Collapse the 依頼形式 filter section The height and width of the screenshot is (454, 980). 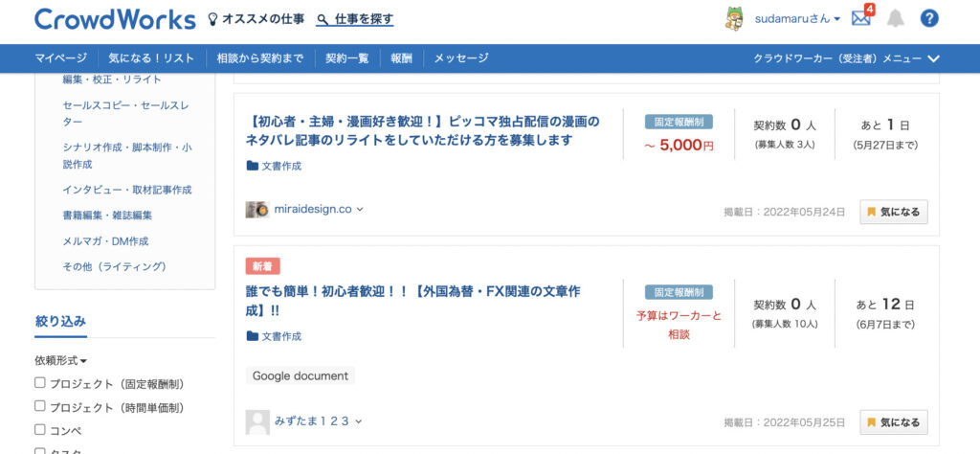[60, 361]
